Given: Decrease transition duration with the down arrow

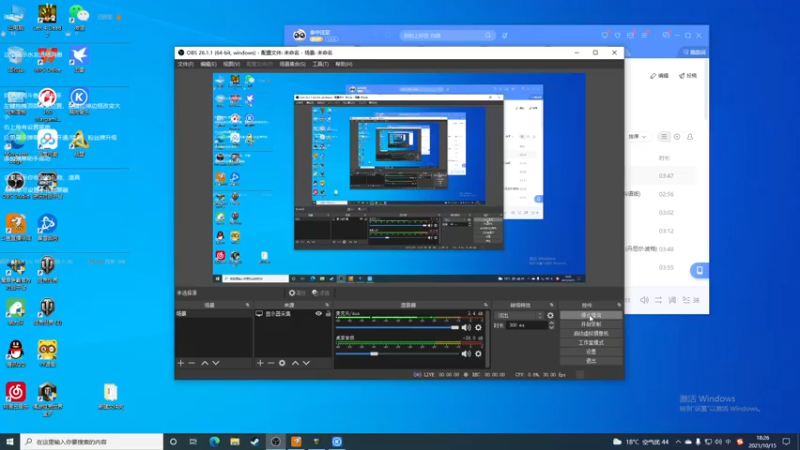Looking at the screenshot, I should coord(552,327).
